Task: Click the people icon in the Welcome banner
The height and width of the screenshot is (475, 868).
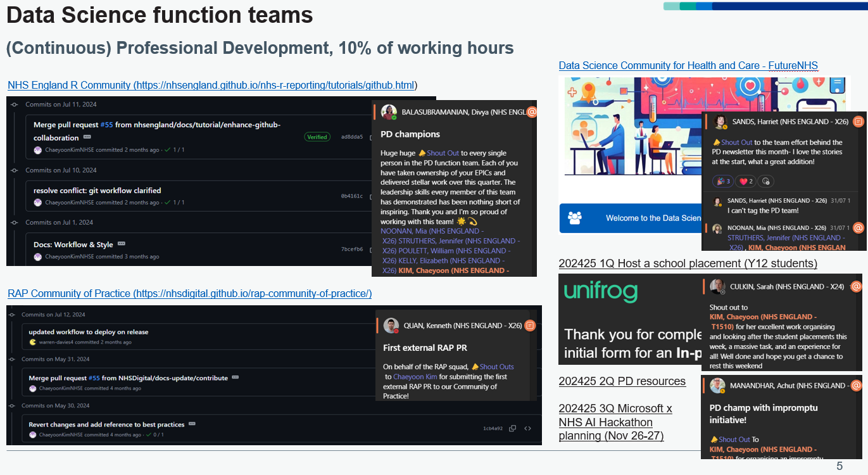Action: tap(575, 218)
